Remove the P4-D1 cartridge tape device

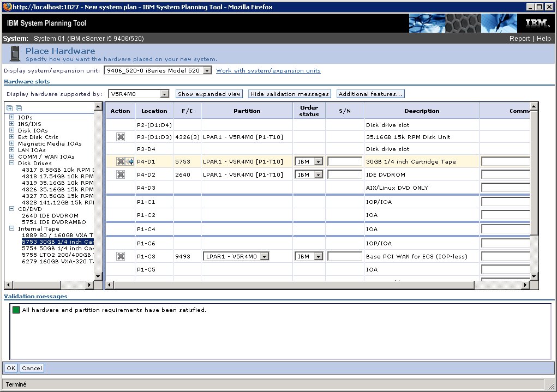pos(121,161)
